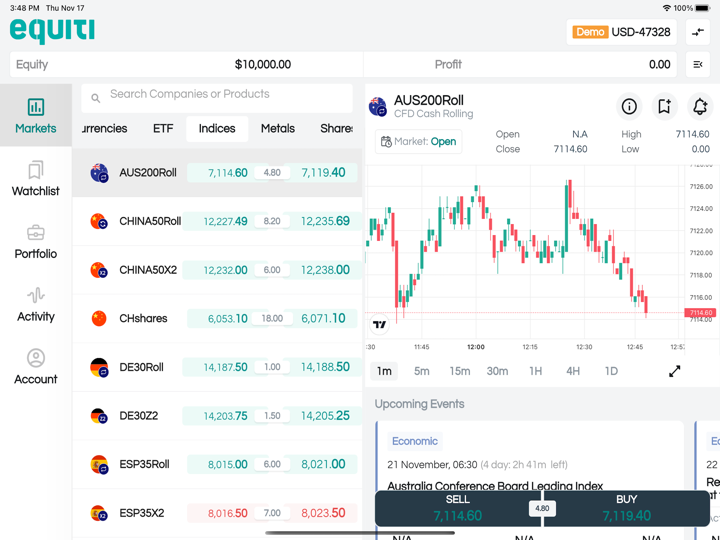
Task: Switch to the Metals tab
Action: pos(277,128)
